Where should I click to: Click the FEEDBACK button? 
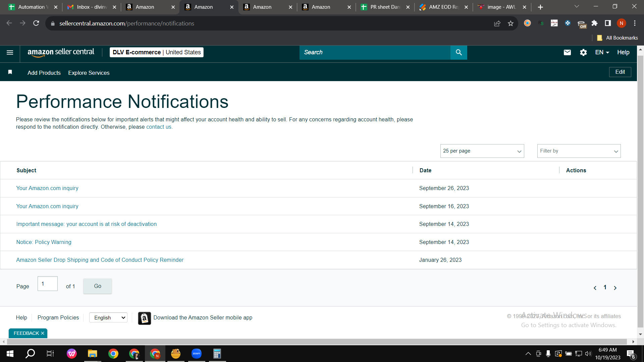26,333
